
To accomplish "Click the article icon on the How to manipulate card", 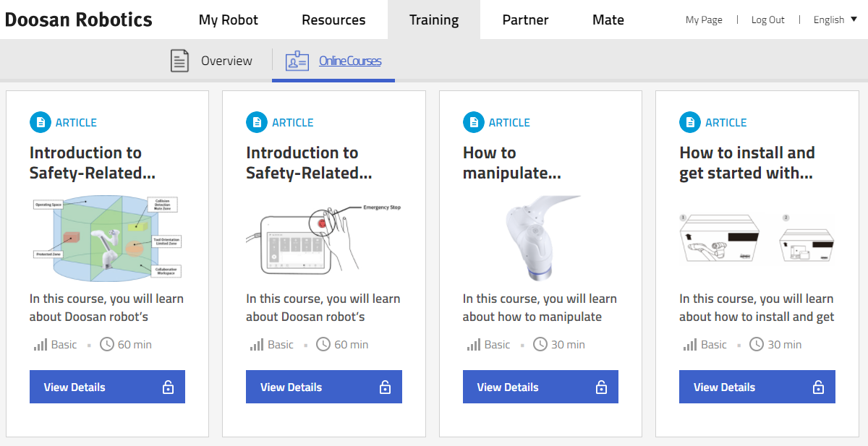I will point(474,122).
